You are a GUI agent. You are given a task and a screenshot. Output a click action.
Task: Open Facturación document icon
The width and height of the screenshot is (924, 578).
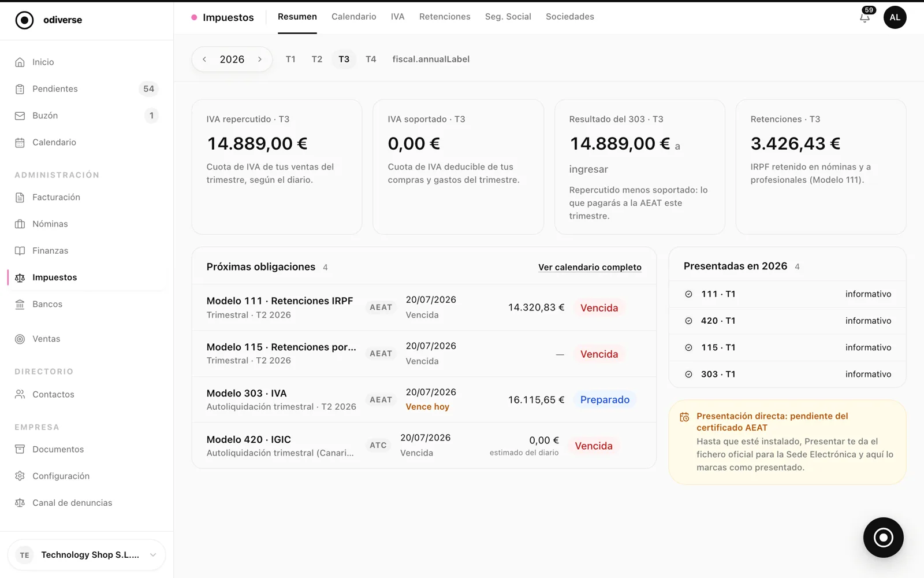tap(20, 197)
